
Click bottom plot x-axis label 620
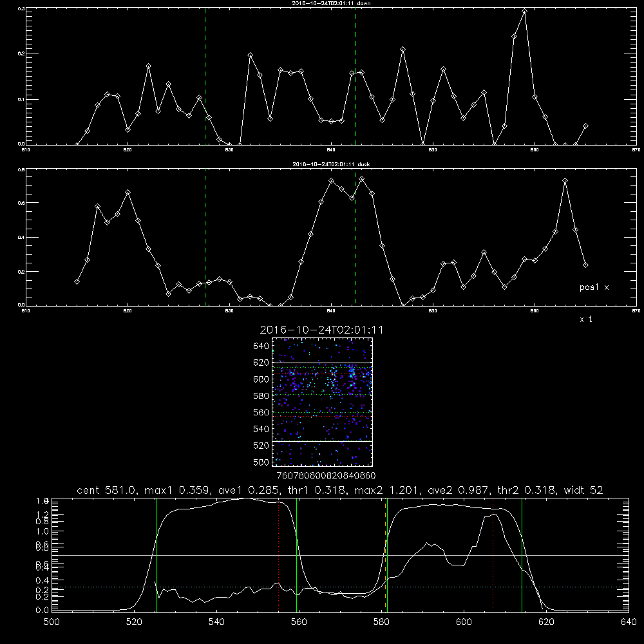[546, 622]
